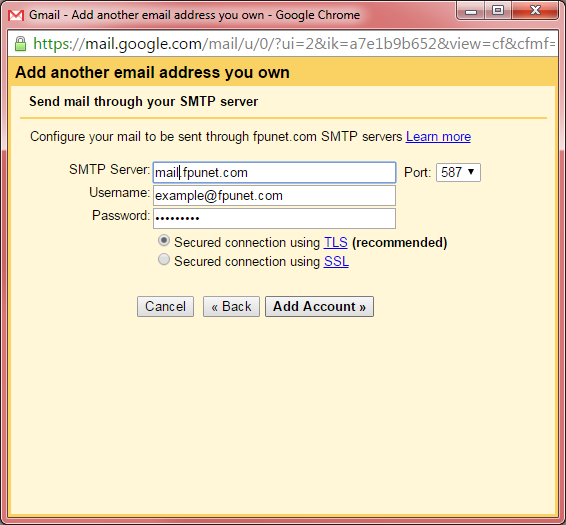Open the Port 587 dropdown

click(x=458, y=172)
